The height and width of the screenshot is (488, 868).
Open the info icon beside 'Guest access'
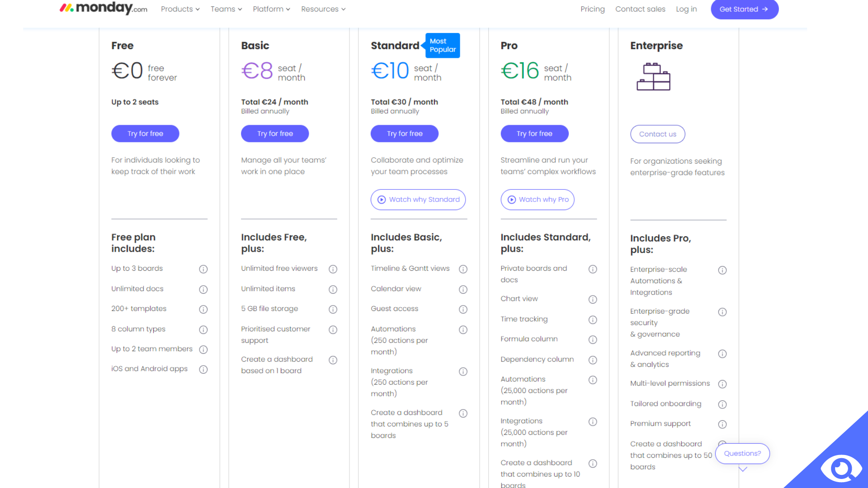coord(463,309)
